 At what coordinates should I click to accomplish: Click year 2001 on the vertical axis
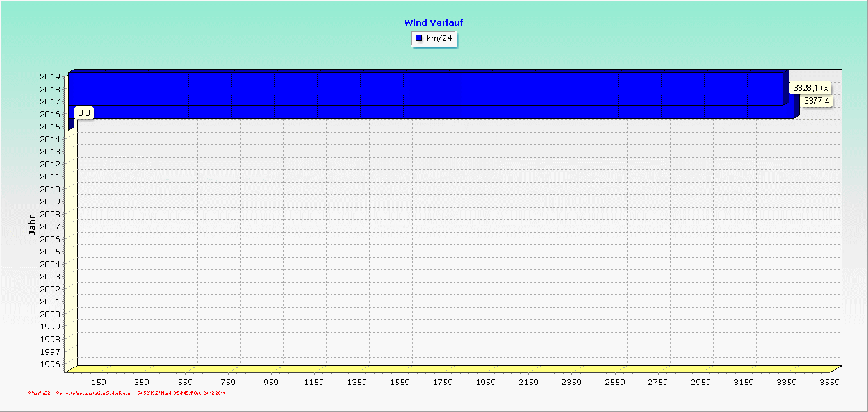click(x=50, y=302)
